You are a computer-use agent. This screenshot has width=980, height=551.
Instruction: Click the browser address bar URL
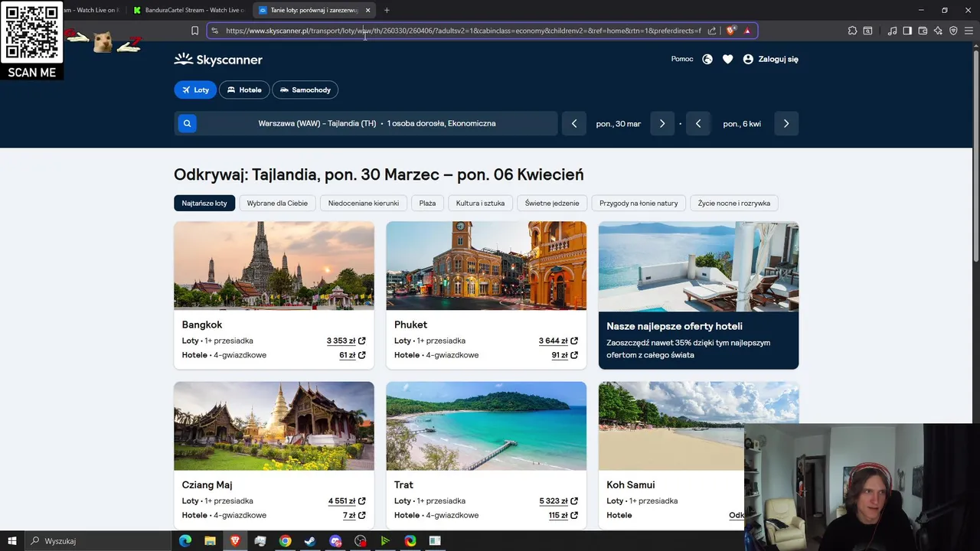pos(463,31)
